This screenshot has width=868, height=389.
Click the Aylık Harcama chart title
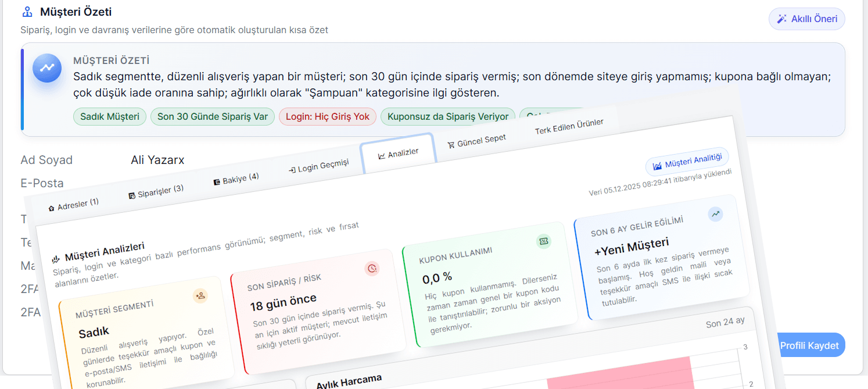349,382
